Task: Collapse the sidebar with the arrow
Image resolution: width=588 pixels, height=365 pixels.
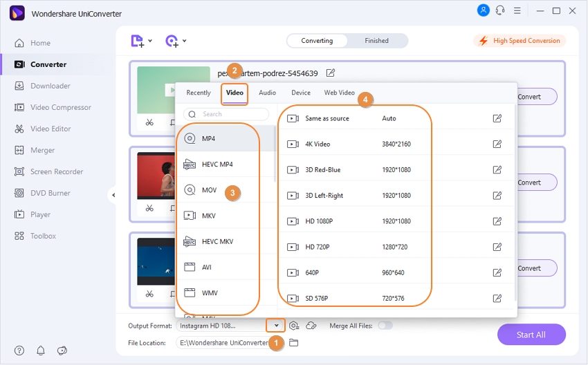Action: [113, 195]
